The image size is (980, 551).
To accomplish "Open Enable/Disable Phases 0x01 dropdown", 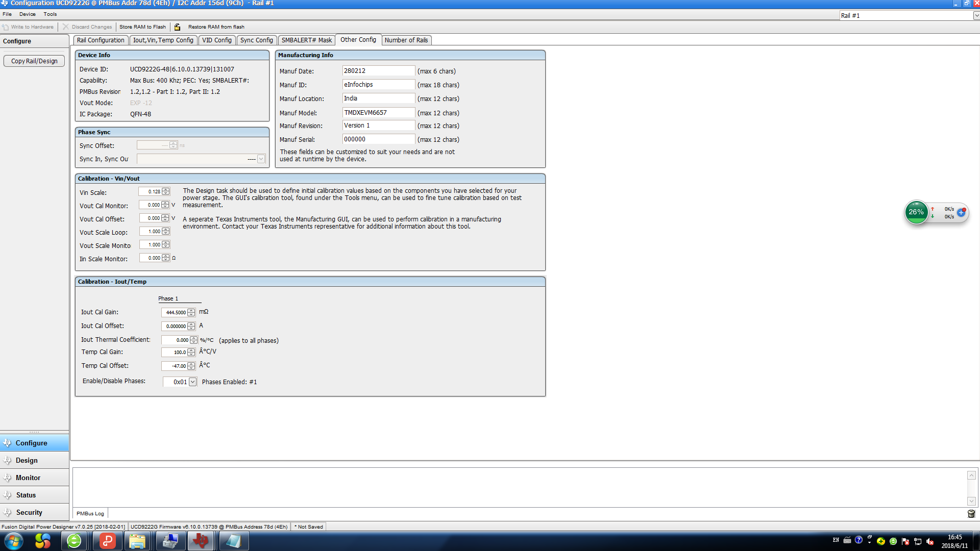I will 192,382.
